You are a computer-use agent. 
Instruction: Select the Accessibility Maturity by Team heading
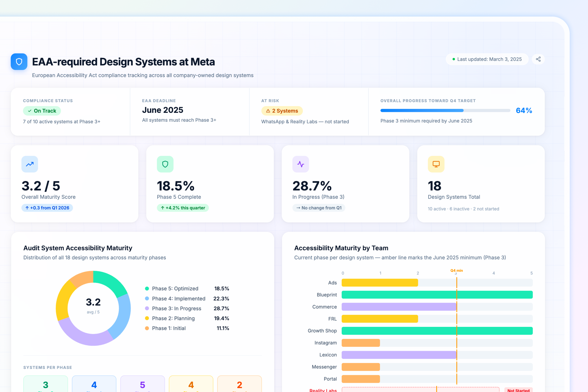click(x=341, y=248)
